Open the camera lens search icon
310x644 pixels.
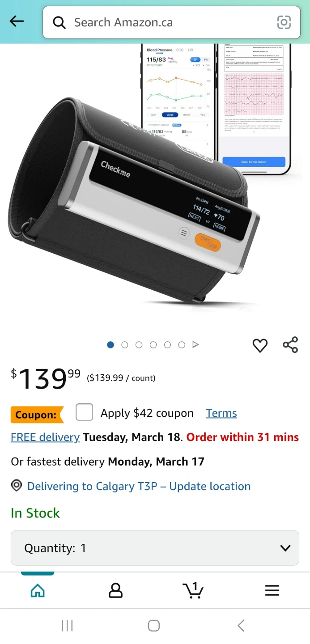click(x=284, y=22)
